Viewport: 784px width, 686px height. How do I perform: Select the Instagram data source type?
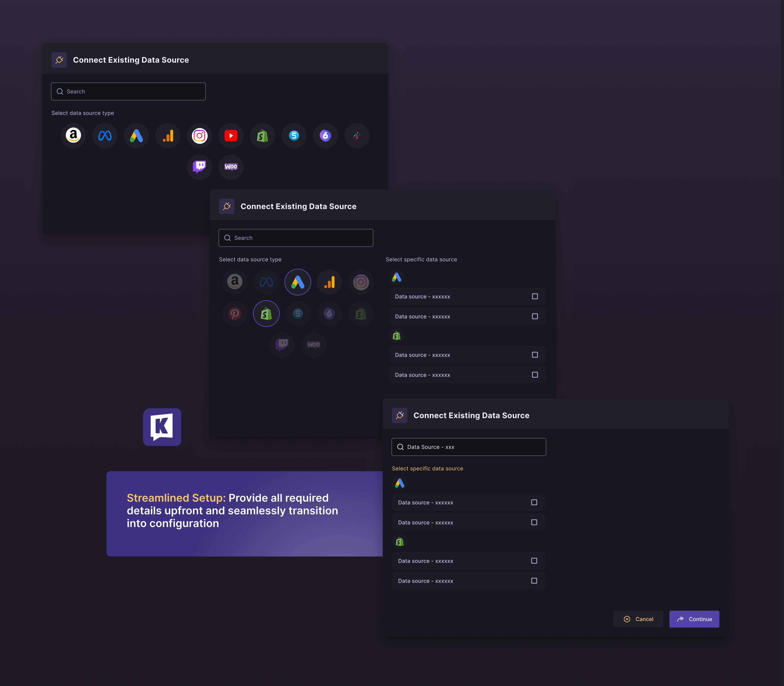click(199, 135)
